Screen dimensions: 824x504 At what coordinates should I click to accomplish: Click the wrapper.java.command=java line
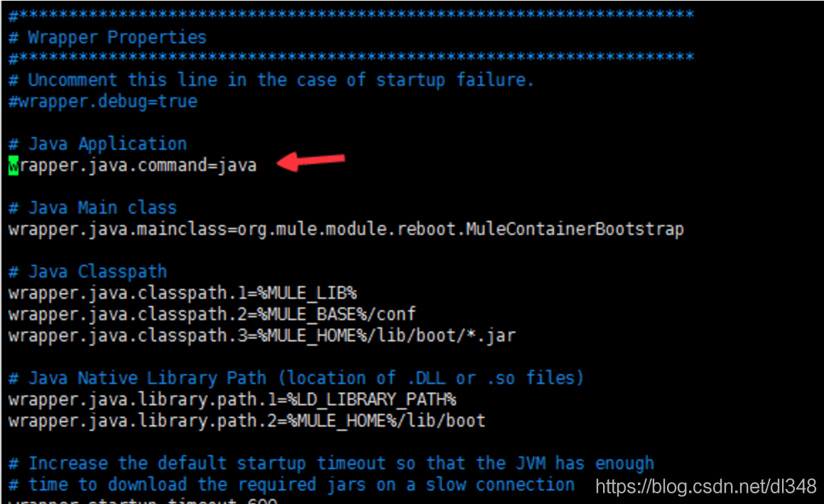132,166
